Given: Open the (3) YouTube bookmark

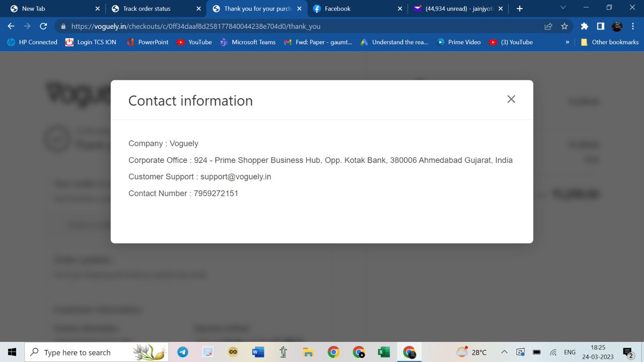Looking at the screenshot, I should (511, 42).
